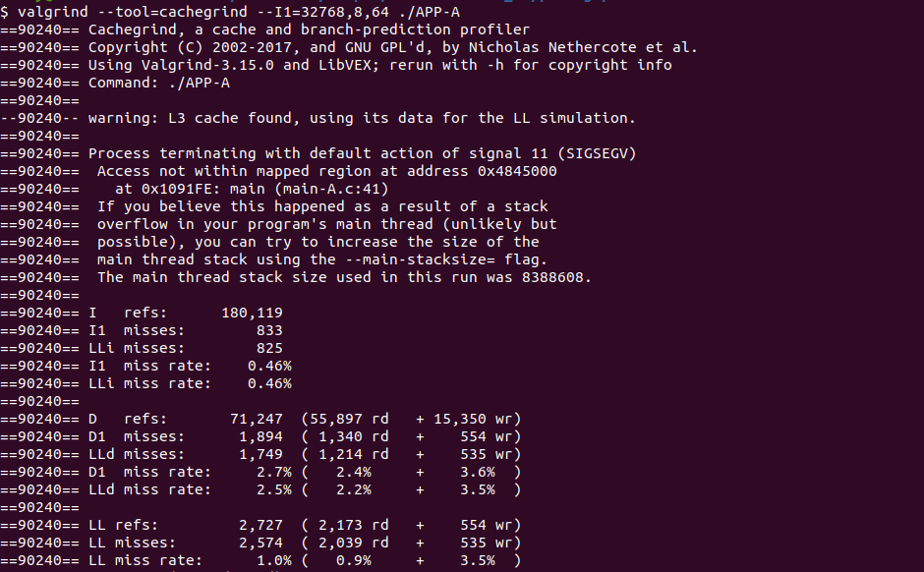This screenshot has width=924, height=572.
Task: Click the I1 misses value 833
Action: [268, 330]
